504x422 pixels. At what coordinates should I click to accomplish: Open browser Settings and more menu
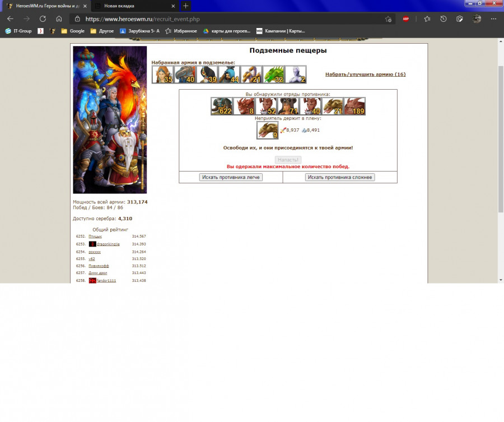click(494, 19)
